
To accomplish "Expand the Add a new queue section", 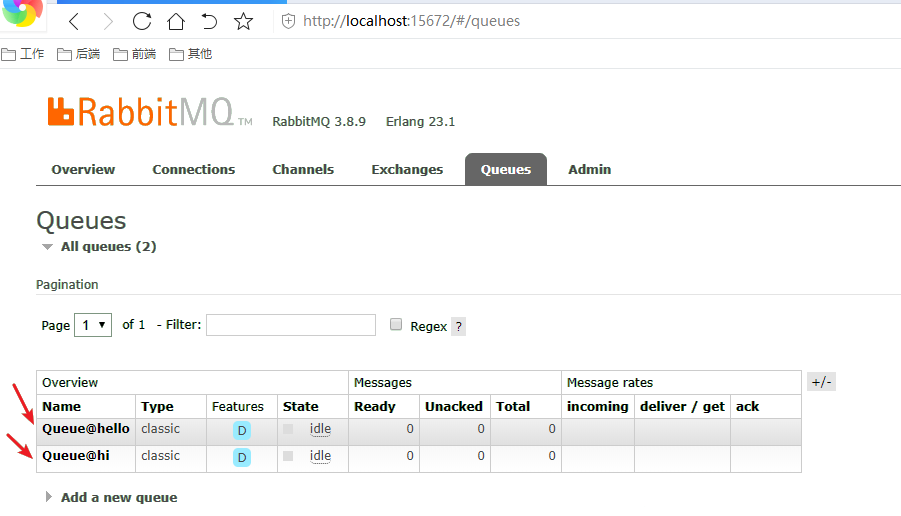I will [111, 498].
